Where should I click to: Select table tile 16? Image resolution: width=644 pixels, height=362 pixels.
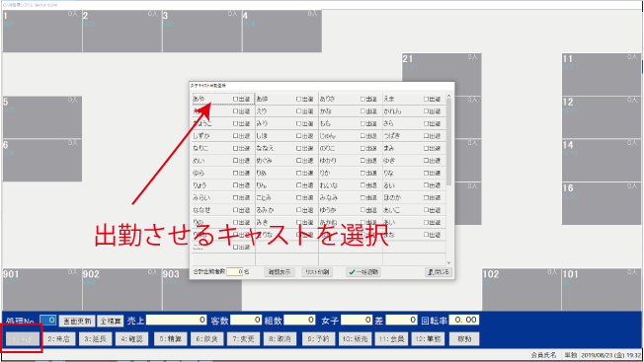coord(602,204)
